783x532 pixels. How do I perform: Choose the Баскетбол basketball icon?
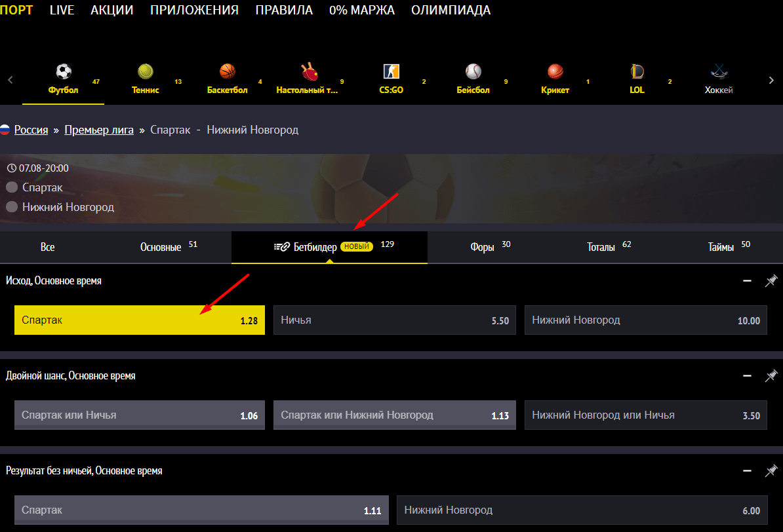point(227,71)
